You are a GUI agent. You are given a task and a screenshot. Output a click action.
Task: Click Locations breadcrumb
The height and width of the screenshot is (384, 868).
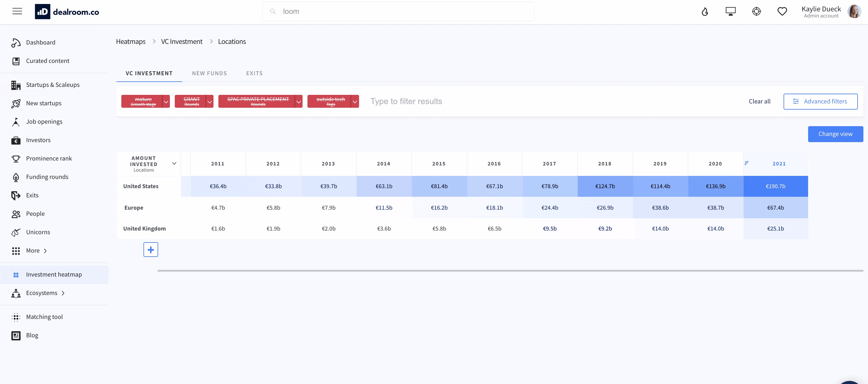pyautogui.click(x=232, y=41)
